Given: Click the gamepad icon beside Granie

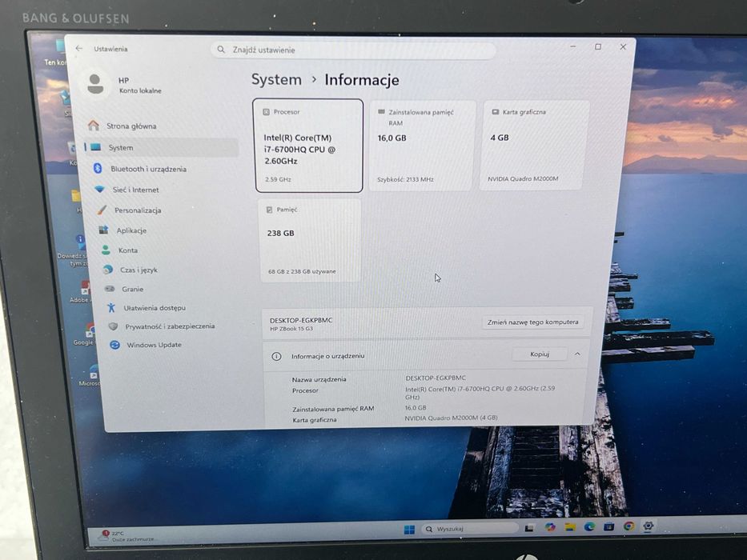Looking at the screenshot, I should (x=110, y=289).
